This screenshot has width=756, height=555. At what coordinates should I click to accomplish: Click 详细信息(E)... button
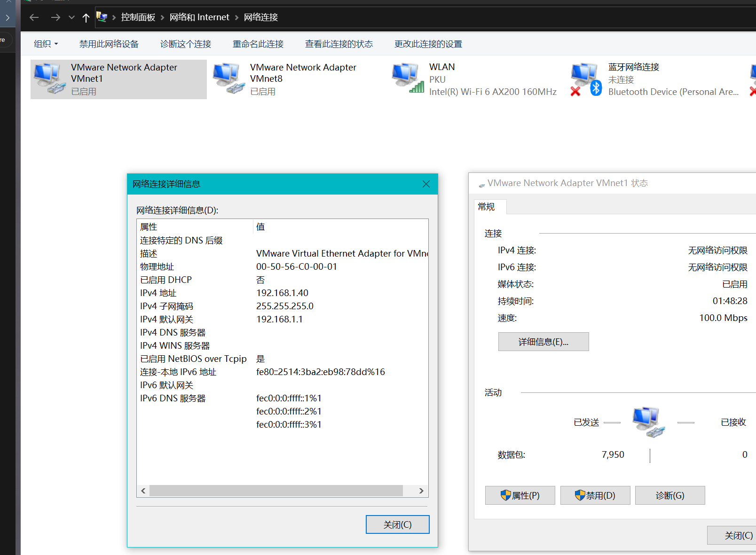(x=543, y=342)
